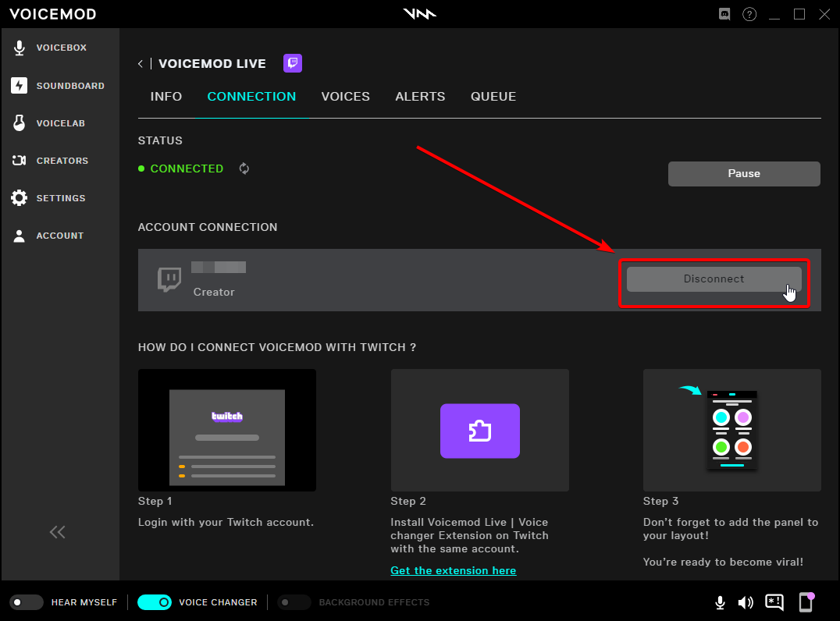Click the speaker volume icon

746,603
